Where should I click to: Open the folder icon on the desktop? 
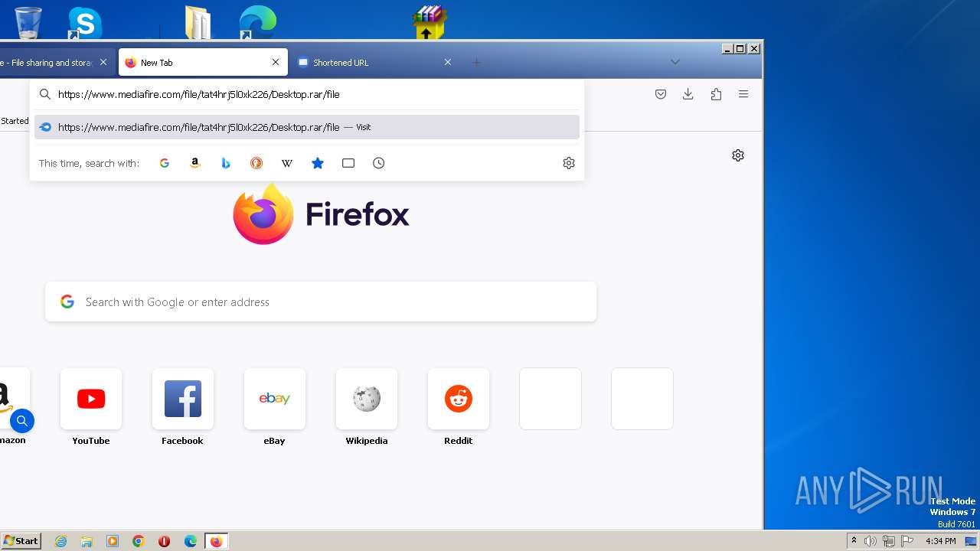point(198,22)
